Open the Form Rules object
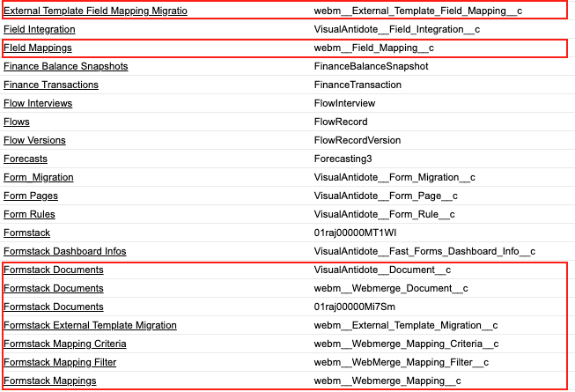Image resolution: width=575 pixels, height=392 pixels. (x=29, y=214)
